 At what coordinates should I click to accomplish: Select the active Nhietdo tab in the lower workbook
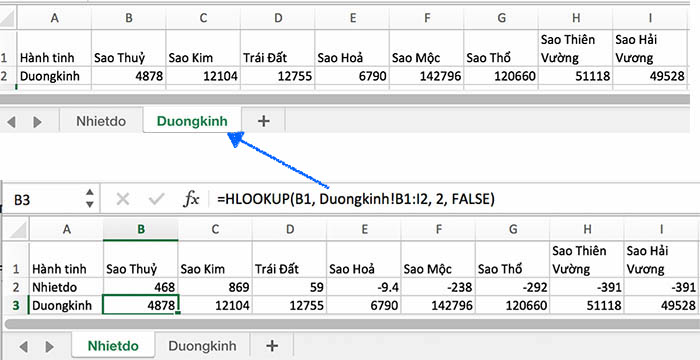click(113, 346)
